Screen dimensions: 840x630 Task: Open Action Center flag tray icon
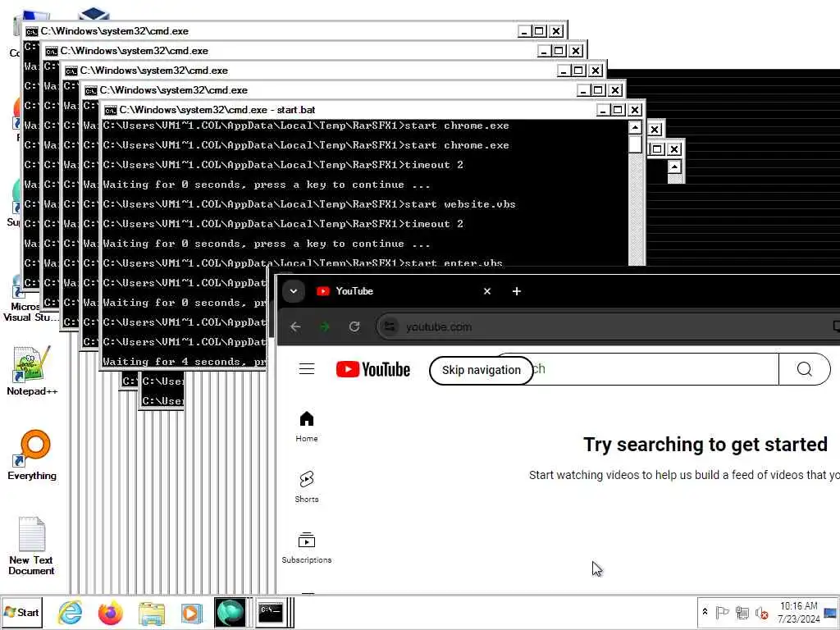[x=722, y=612]
